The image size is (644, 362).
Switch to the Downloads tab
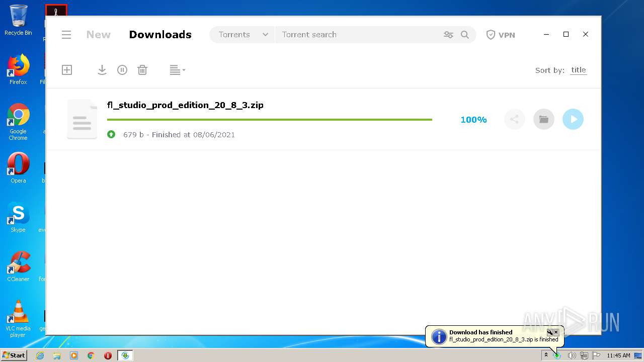click(160, 35)
